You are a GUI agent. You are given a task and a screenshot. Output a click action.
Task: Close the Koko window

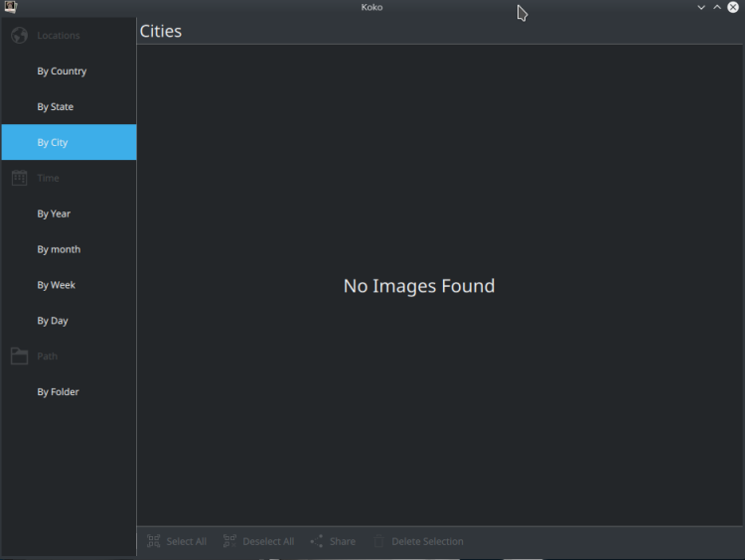click(733, 7)
